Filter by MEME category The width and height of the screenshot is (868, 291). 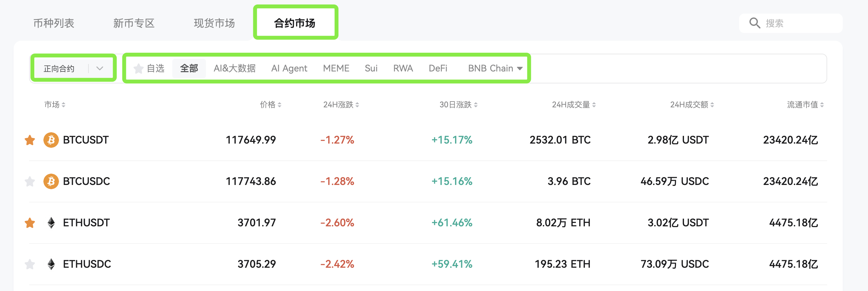(336, 69)
